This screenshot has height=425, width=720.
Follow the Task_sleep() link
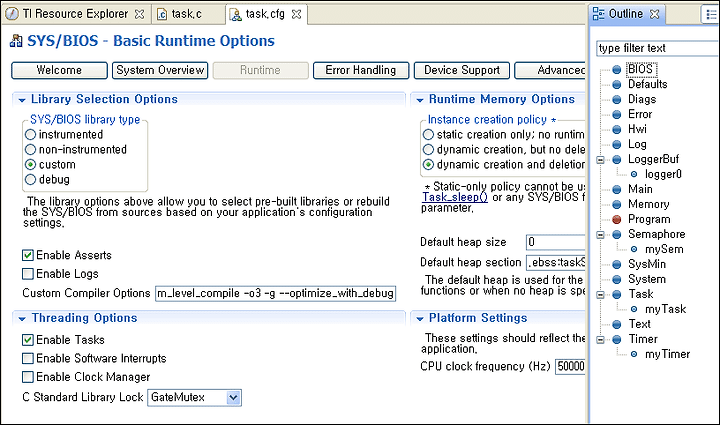pyautogui.click(x=455, y=197)
